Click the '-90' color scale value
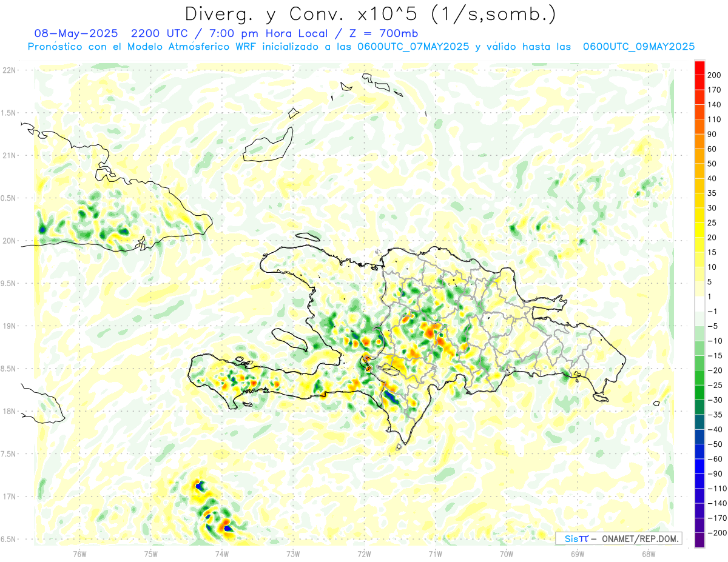This screenshot has height=562, width=728. tap(714, 473)
